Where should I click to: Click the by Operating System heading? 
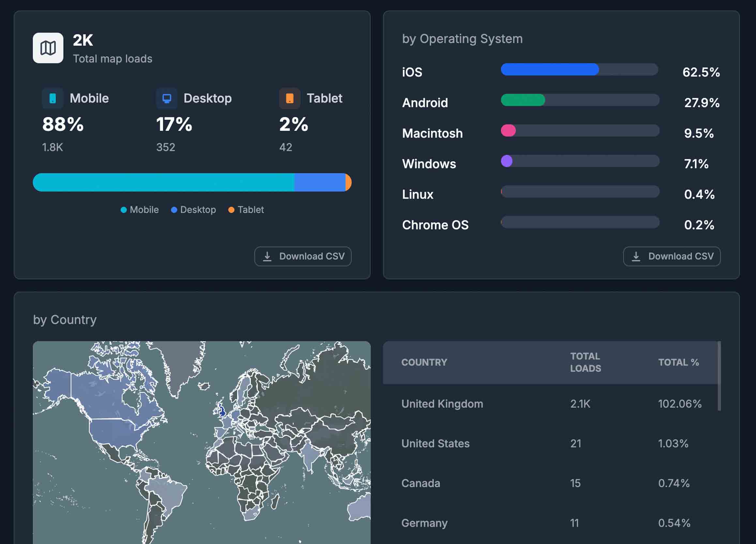pos(462,39)
